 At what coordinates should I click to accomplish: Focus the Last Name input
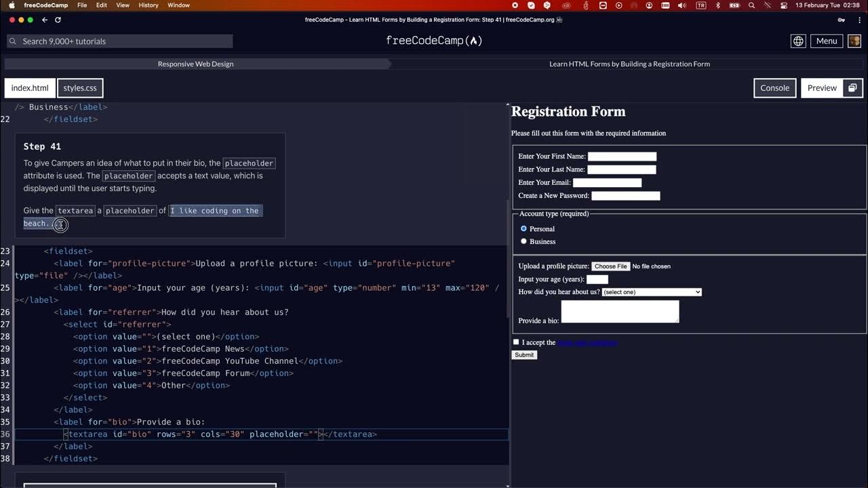tap(622, 169)
